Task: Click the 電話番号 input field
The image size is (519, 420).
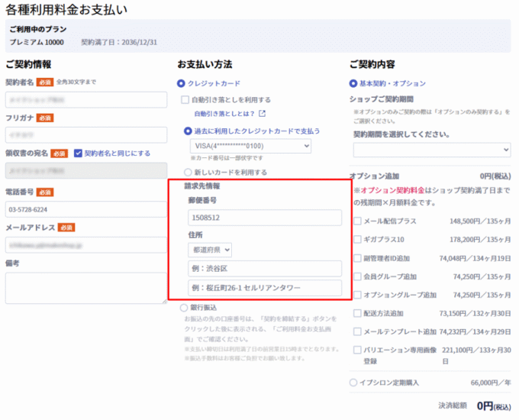Action: tap(85, 208)
